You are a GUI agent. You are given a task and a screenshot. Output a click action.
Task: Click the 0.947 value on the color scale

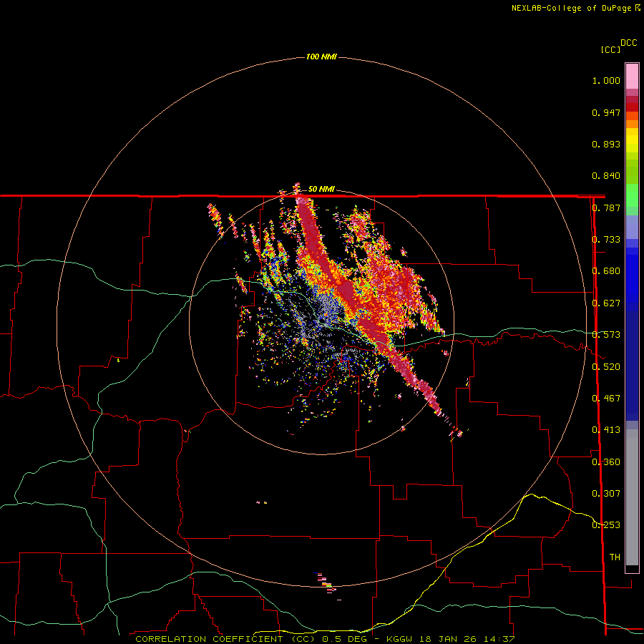606,112
